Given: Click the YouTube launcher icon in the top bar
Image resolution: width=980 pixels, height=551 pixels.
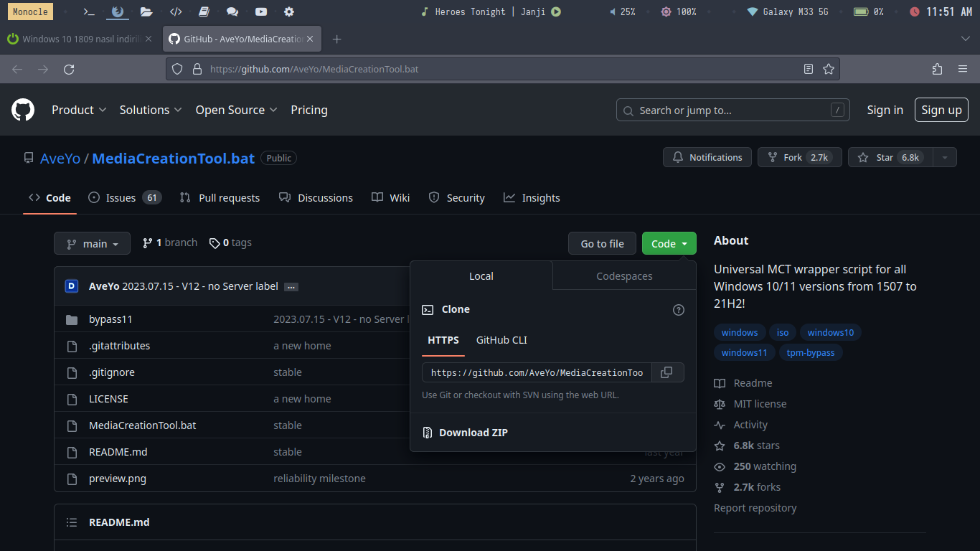Looking at the screenshot, I should pos(261,11).
